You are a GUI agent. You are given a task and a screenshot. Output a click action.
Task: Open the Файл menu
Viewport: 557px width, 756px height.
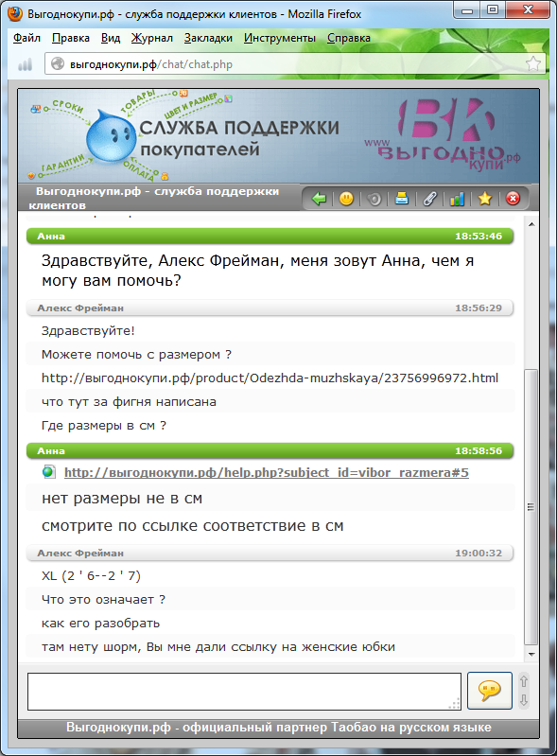click(26, 38)
